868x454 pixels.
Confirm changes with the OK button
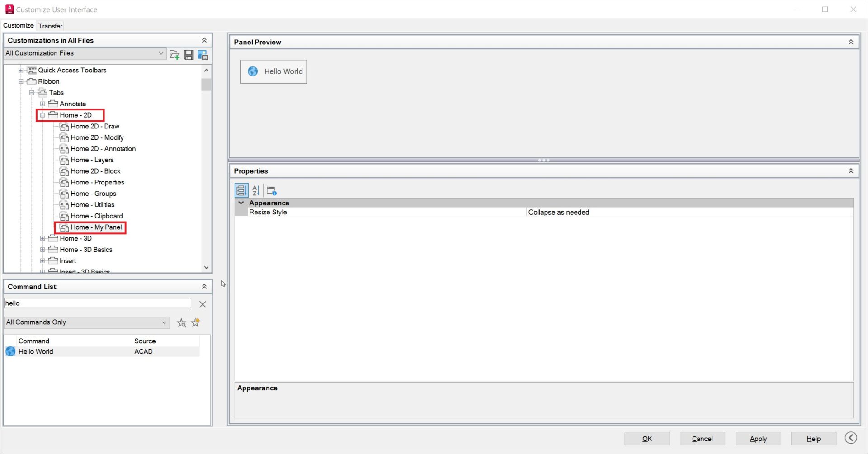point(647,439)
